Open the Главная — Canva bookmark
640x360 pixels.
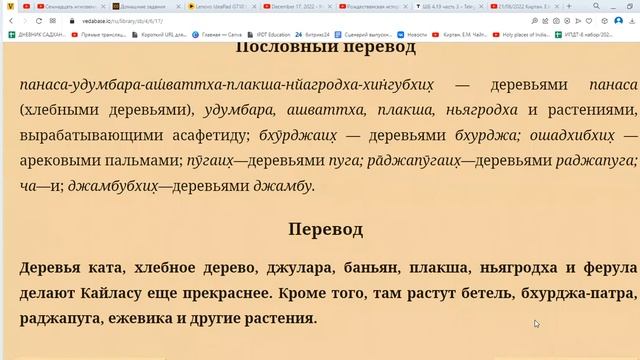click(x=217, y=35)
